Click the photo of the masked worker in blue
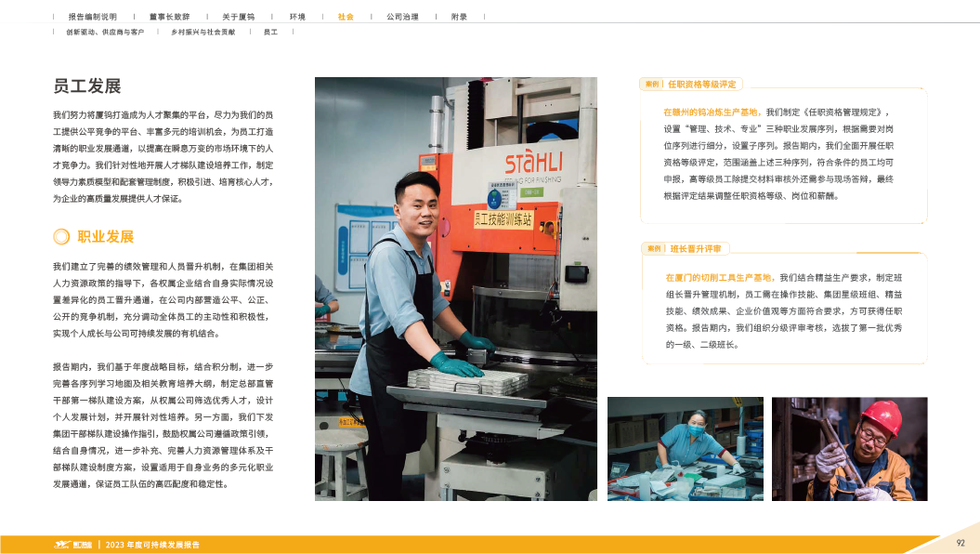The image size is (980, 554). (x=685, y=449)
